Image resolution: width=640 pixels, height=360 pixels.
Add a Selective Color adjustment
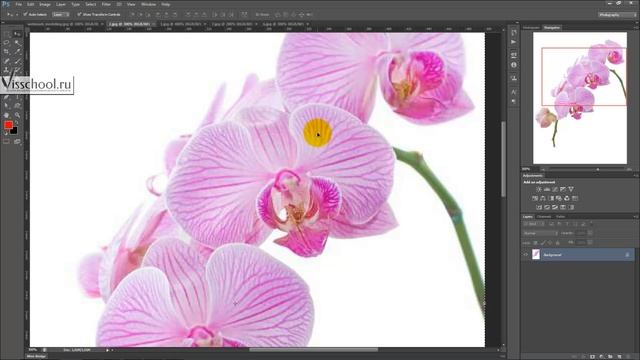click(x=563, y=207)
